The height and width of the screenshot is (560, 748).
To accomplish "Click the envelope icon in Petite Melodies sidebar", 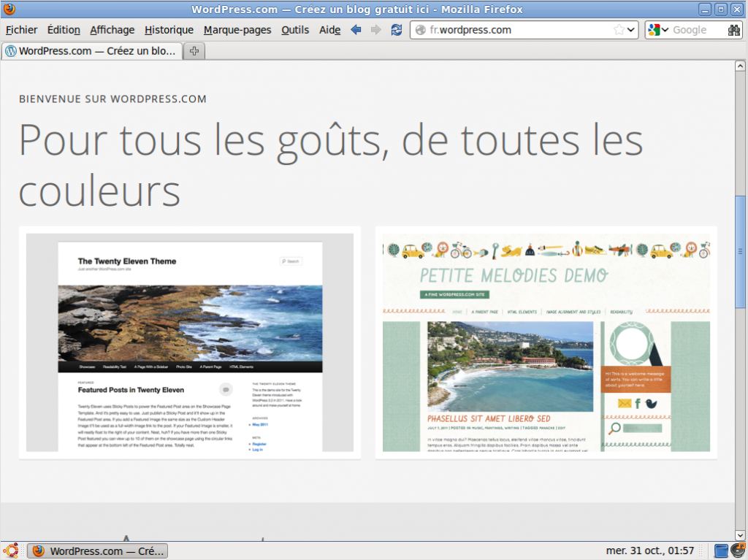I will click(x=625, y=404).
